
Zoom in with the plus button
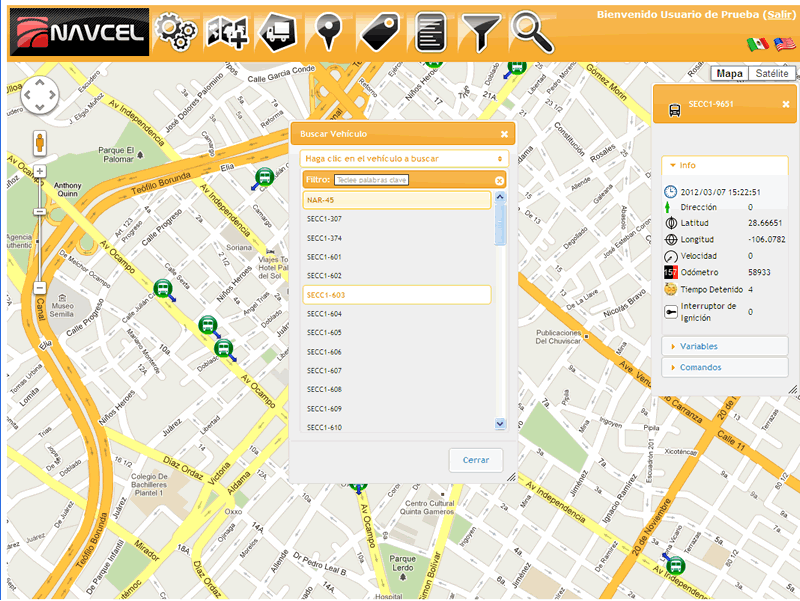pyautogui.click(x=40, y=171)
